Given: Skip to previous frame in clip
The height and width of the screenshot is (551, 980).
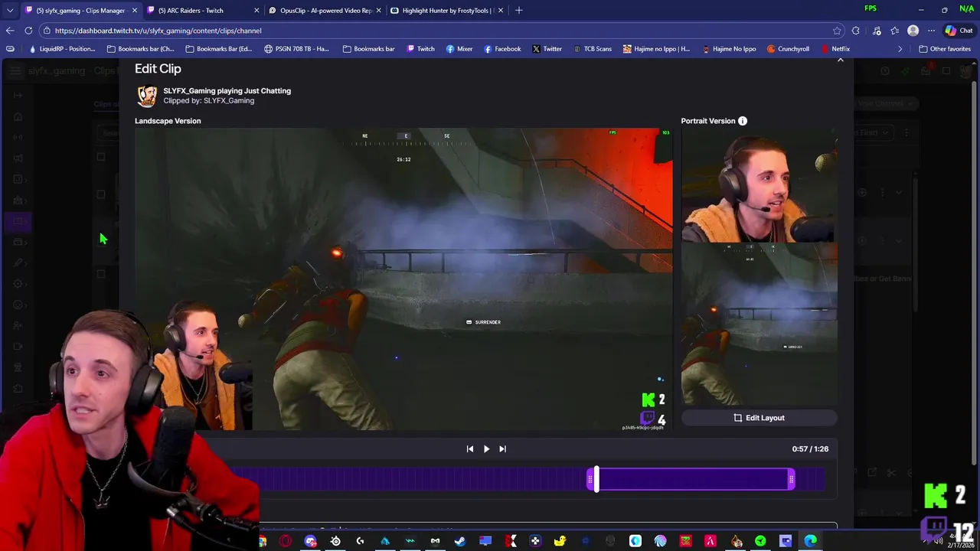Looking at the screenshot, I should point(469,449).
